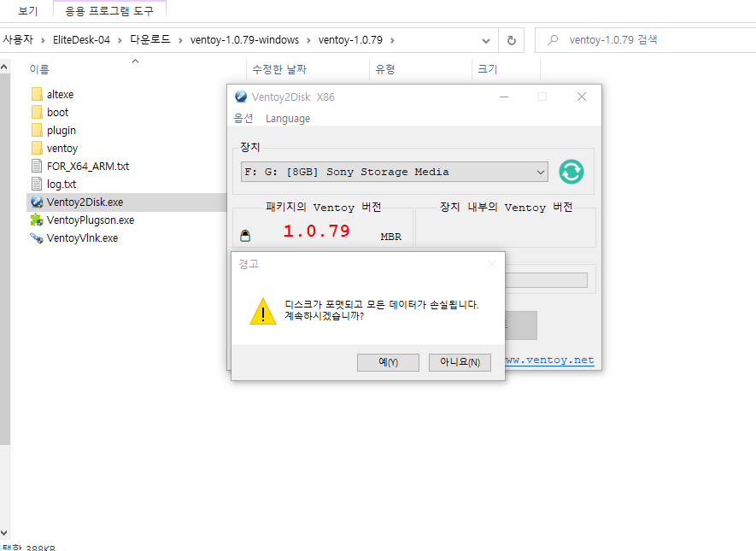
Task: Expand the address bar history dropdown
Action: tap(486, 40)
